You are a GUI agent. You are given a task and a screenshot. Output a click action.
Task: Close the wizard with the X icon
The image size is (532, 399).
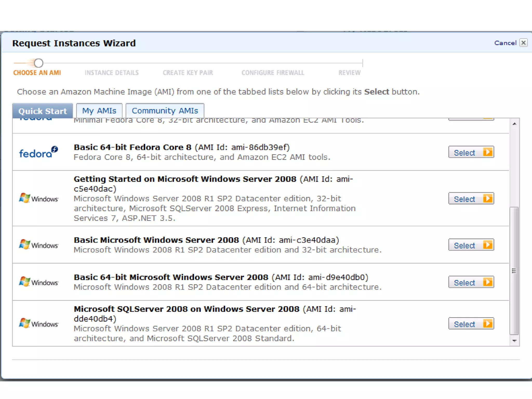[523, 43]
